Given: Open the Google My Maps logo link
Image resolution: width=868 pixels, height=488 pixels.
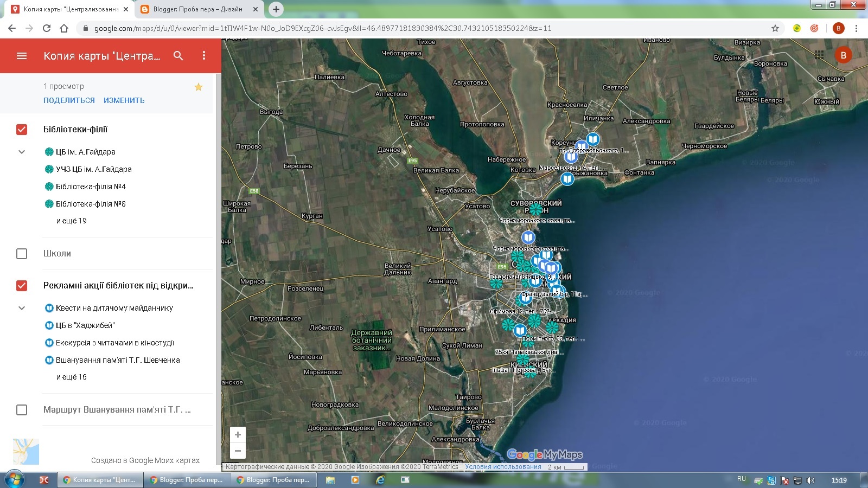Looking at the screenshot, I should (545, 454).
